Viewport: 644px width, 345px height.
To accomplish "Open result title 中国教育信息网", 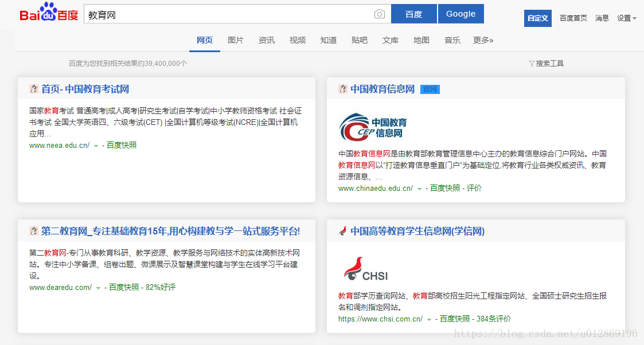I will [x=383, y=89].
